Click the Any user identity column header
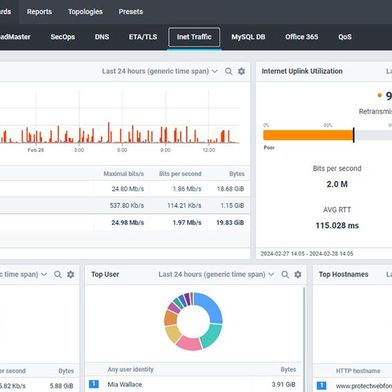 pyautogui.click(x=130, y=369)
